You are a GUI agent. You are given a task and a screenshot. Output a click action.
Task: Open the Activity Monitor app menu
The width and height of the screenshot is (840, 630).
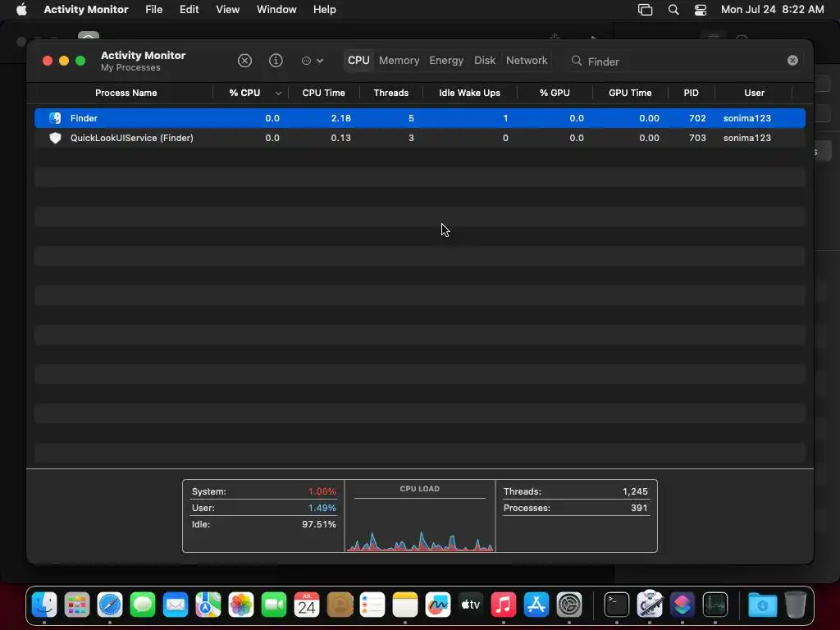[x=85, y=9]
